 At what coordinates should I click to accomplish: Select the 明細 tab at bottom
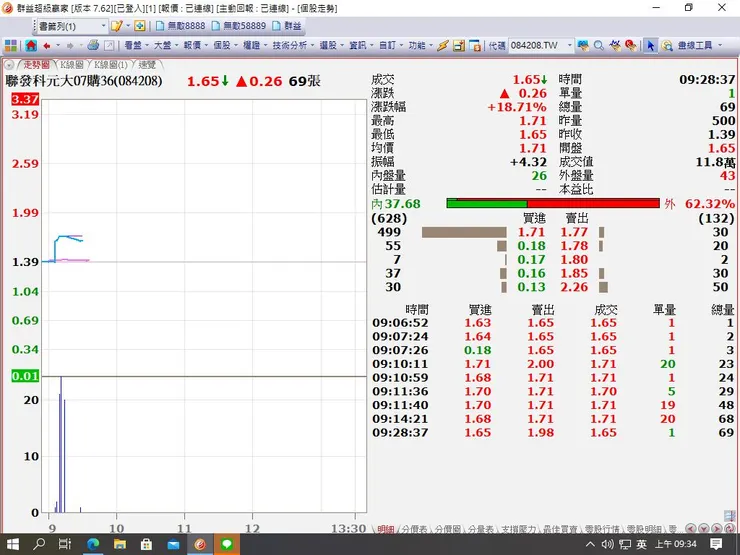pos(386,530)
